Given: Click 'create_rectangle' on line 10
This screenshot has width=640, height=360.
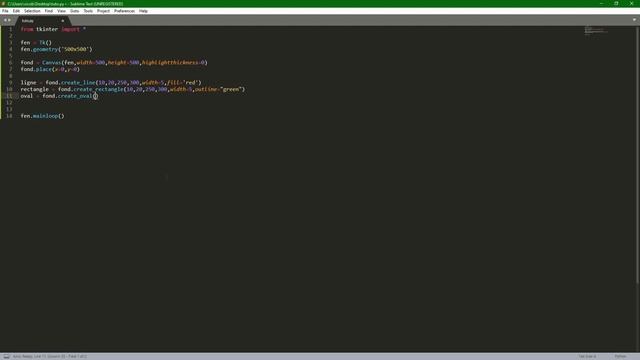Looking at the screenshot, I should (x=98, y=89).
